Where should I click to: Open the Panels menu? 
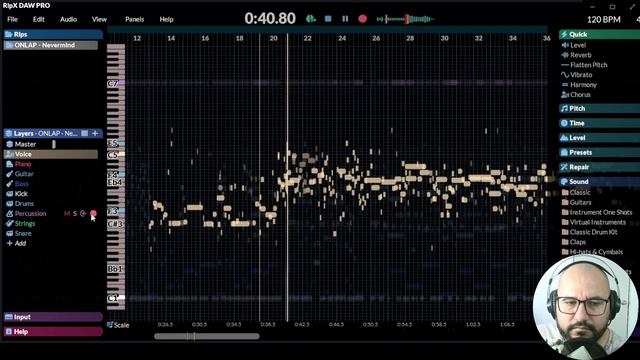(134, 19)
